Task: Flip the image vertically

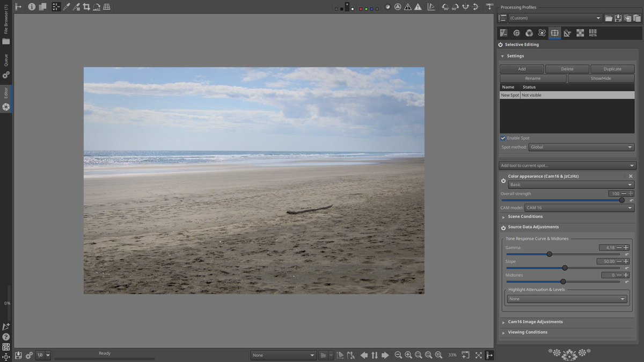Action: [x=475, y=7]
